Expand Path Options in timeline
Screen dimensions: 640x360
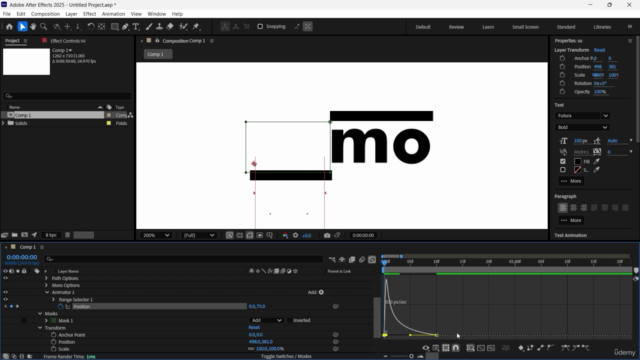[46, 278]
